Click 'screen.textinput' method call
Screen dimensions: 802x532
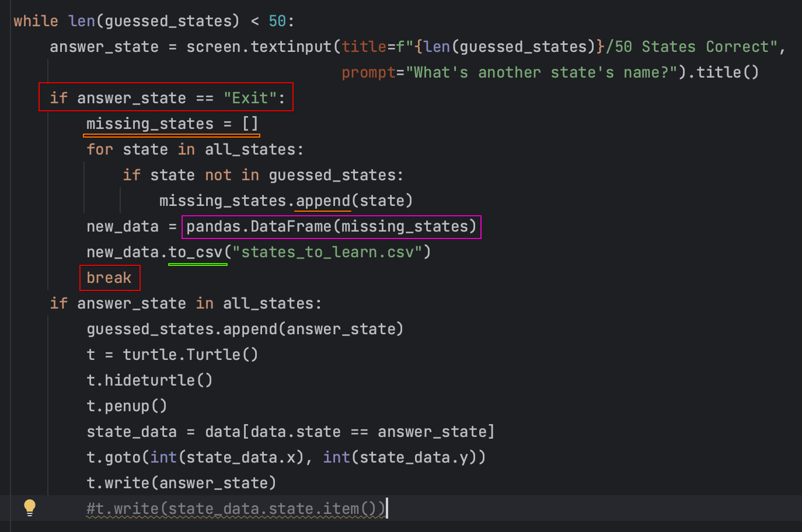259,47
